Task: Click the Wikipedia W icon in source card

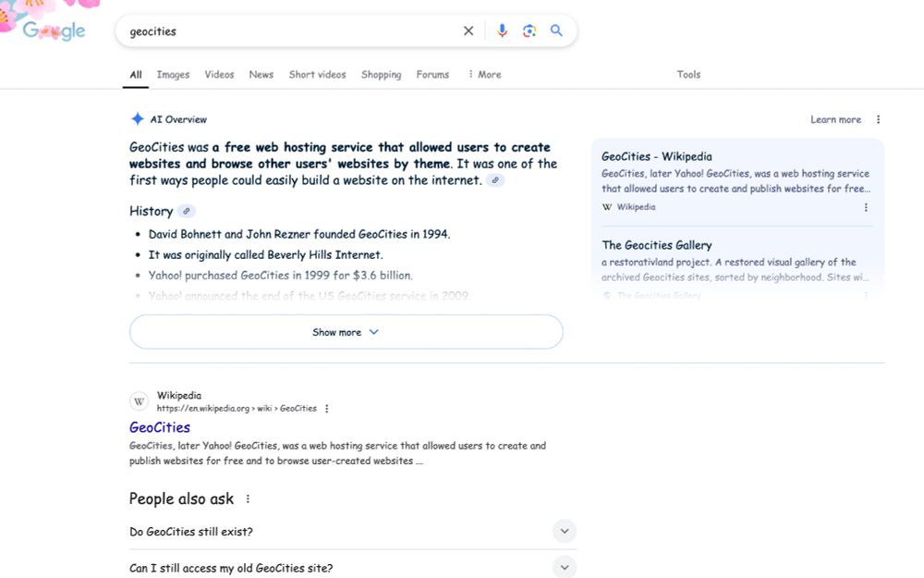Action: pos(607,207)
